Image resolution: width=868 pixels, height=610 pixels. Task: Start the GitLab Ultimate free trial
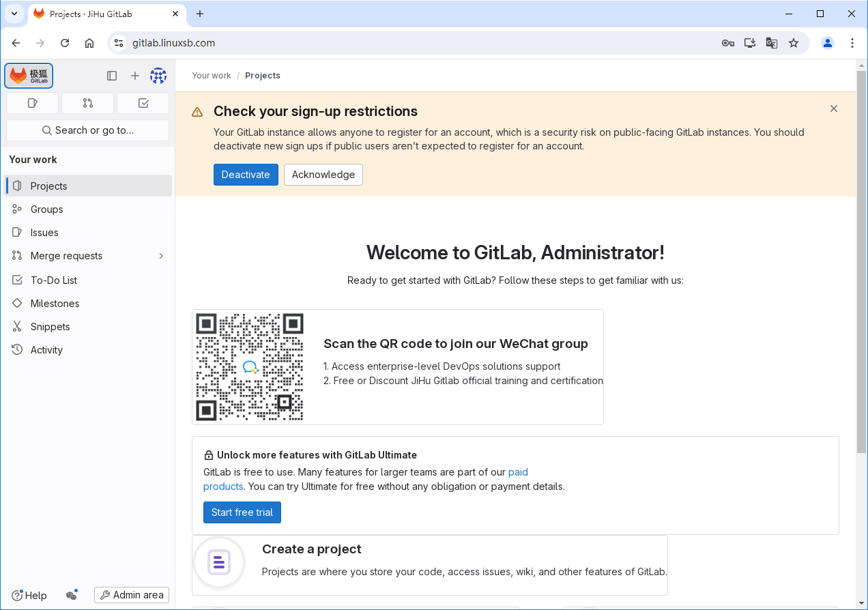click(242, 512)
